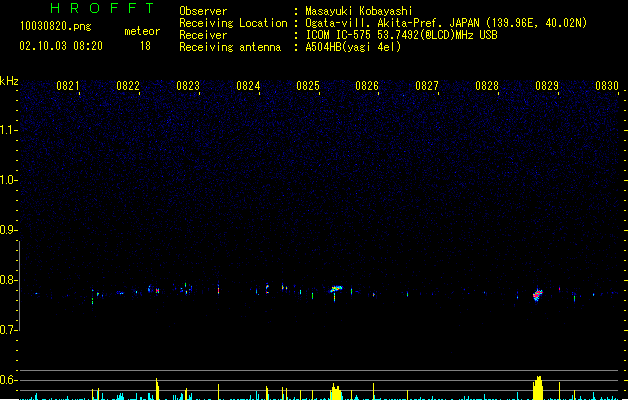Image resolution: width=629 pixels, height=400 pixels.
Task: Click the 'Observer' field label
Action: coord(203,11)
